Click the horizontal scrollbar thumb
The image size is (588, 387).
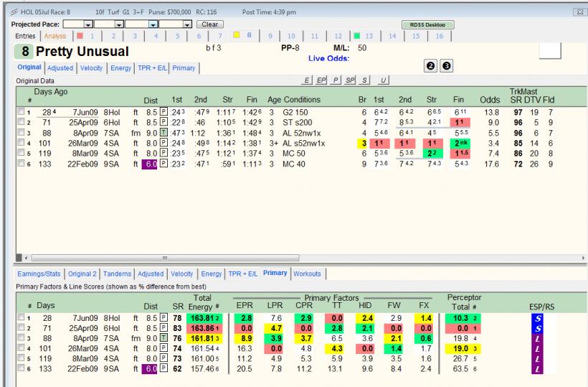(x=166, y=258)
